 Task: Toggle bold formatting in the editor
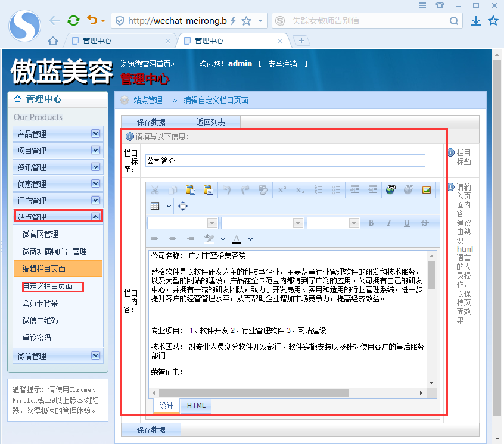coord(372,222)
